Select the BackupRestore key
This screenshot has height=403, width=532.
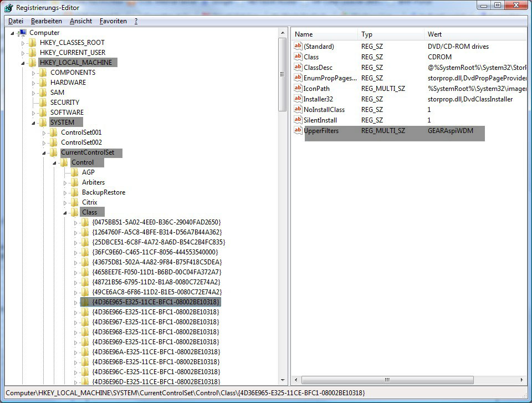tap(103, 192)
